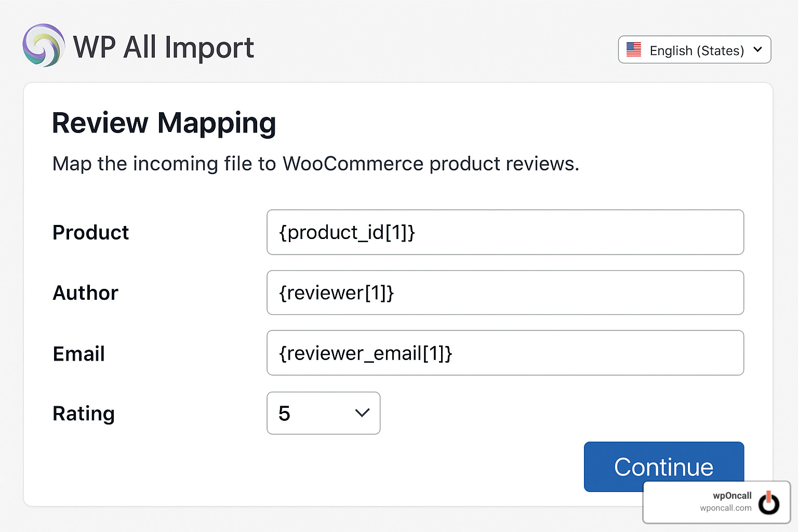This screenshot has height=532, width=798.
Task: Click the "wpOncall" badge name text
Action: point(732,496)
